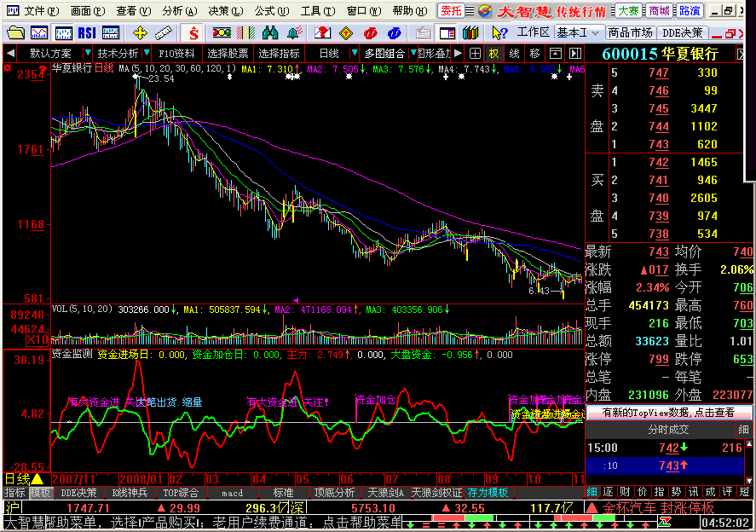Viewport: 756px width, 532px height.
Task: Toggle the 线 chart button
Action: pos(515,54)
